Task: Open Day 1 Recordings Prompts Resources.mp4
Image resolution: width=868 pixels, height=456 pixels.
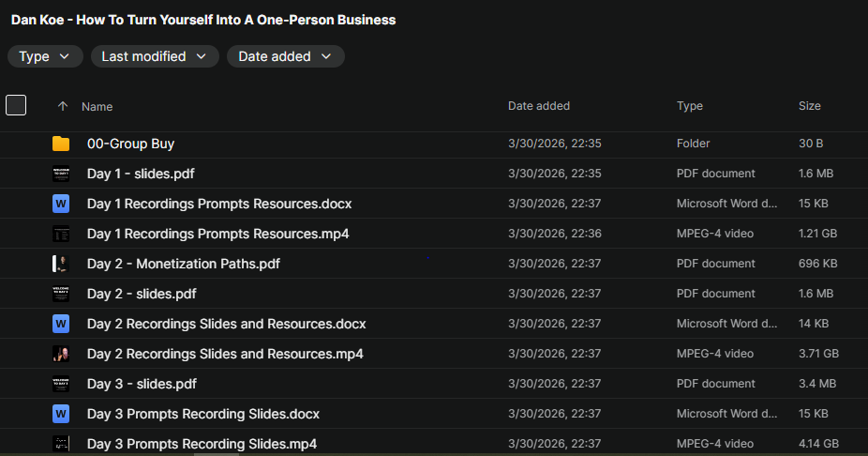Action: point(218,234)
